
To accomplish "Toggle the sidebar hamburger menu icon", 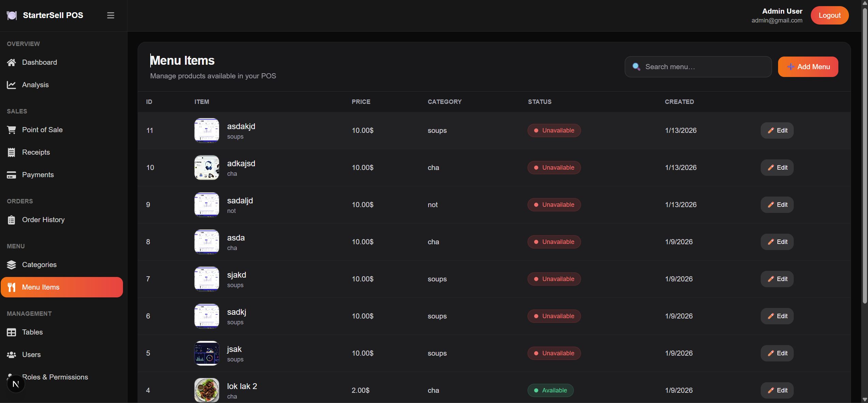I will (x=110, y=15).
